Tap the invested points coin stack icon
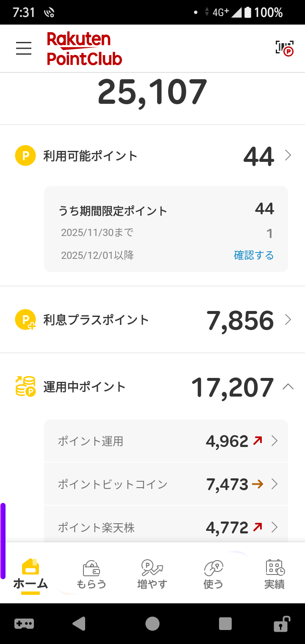This screenshot has width=305, height=644. (26, 386)
